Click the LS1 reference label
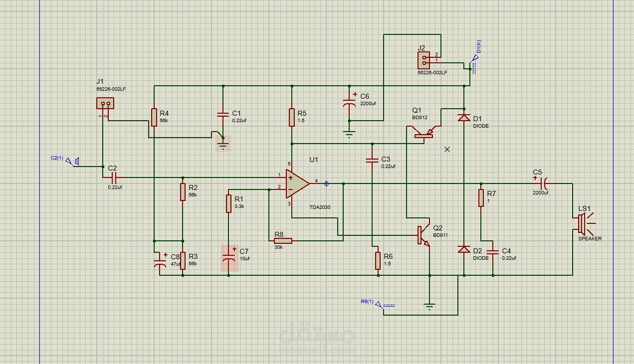The width and height of the screenshot is (634, 364). pos(584,208)
